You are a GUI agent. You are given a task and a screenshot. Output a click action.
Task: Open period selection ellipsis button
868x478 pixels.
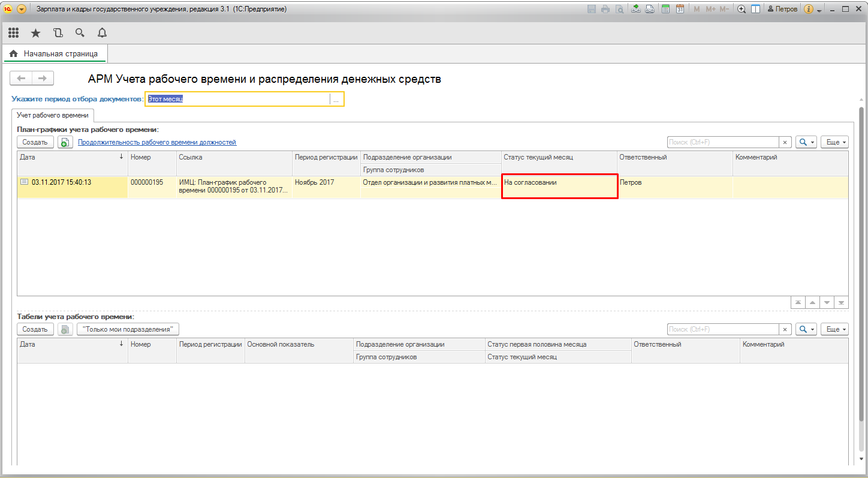click(336, 100)
